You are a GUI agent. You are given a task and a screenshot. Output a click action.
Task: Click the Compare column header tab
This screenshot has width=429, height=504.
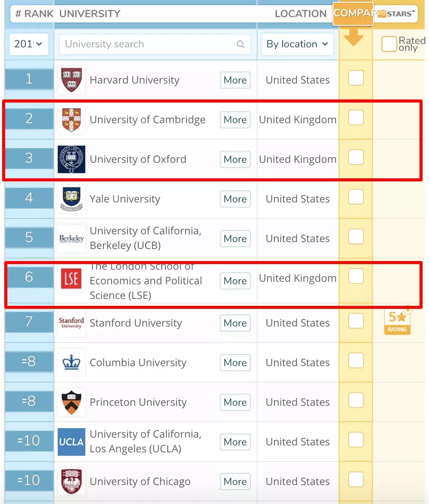[x=353, y=13]
